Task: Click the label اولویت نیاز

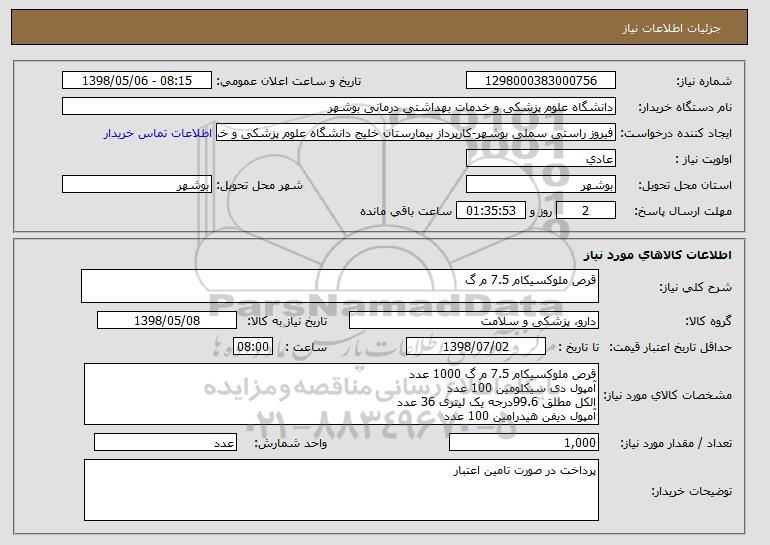Action: [704, 160]
